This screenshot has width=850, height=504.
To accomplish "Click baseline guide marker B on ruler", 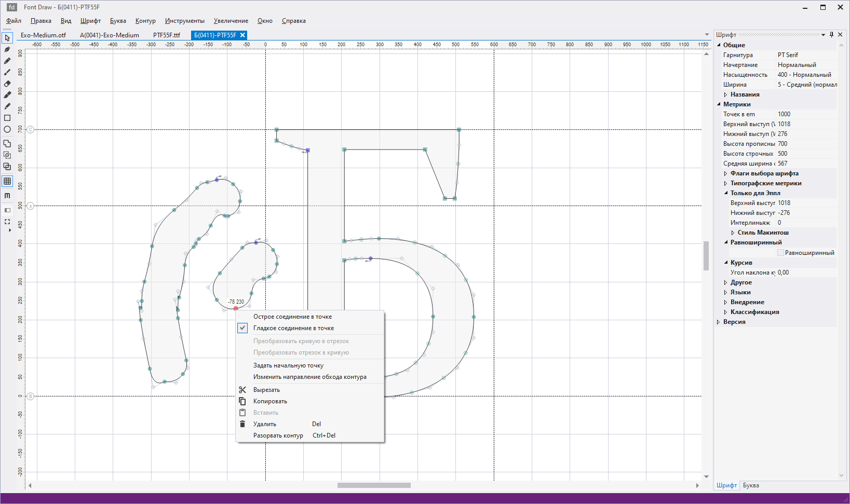I will point(31,396).
